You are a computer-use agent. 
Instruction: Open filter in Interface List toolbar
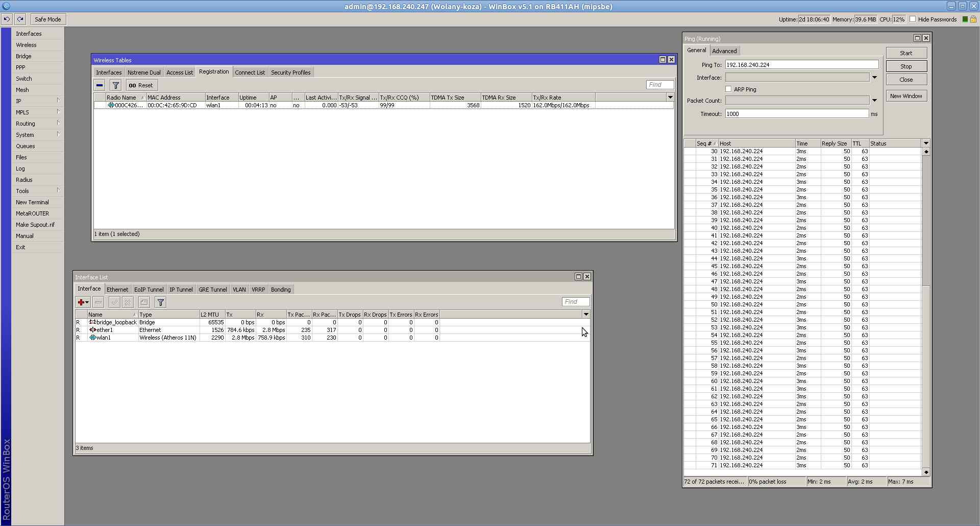160,302
